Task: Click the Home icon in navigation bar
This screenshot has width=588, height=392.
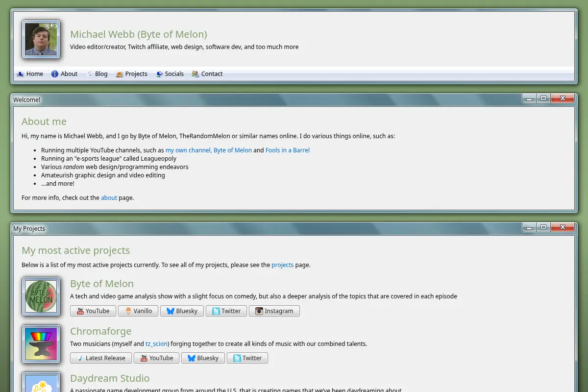Action: (x=20, y=74)
